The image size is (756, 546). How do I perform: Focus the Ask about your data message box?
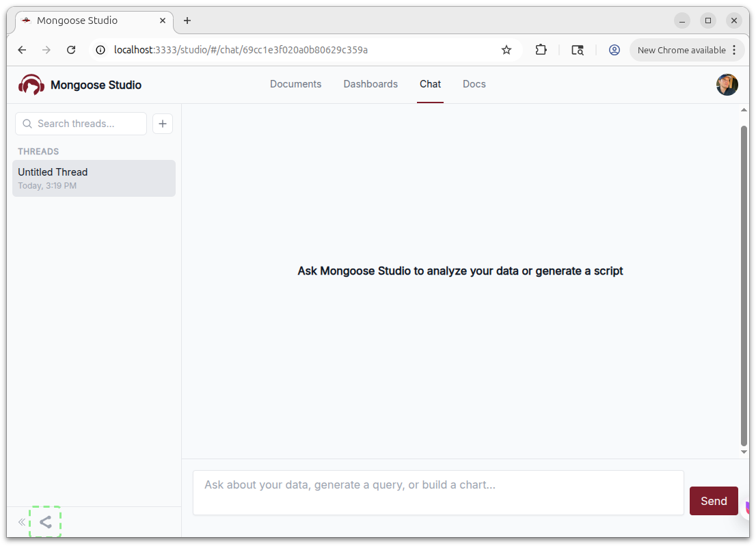(438, 493)
